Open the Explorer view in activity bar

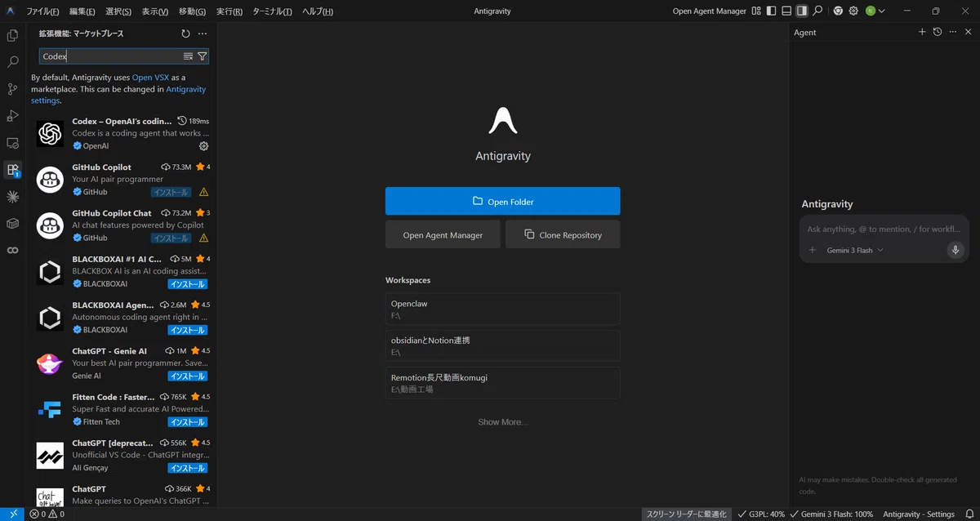coord(12,35)
